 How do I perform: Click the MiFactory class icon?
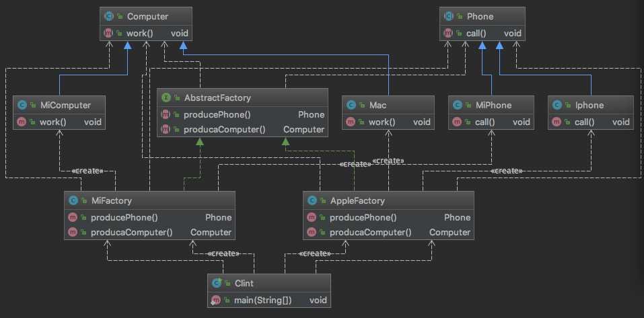[73, 200]
